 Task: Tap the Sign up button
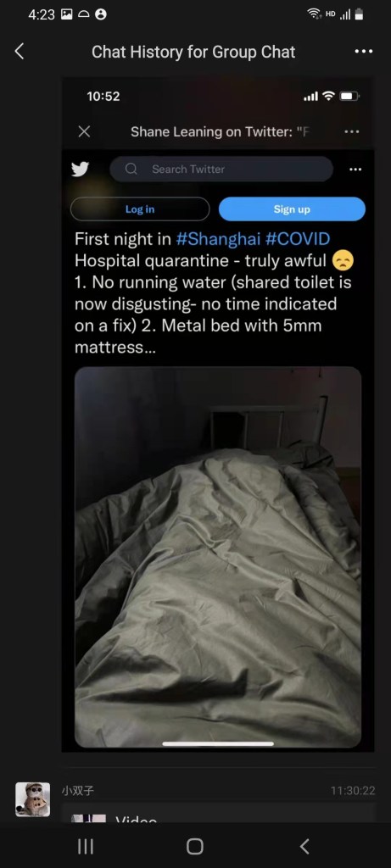pos(292,209)
